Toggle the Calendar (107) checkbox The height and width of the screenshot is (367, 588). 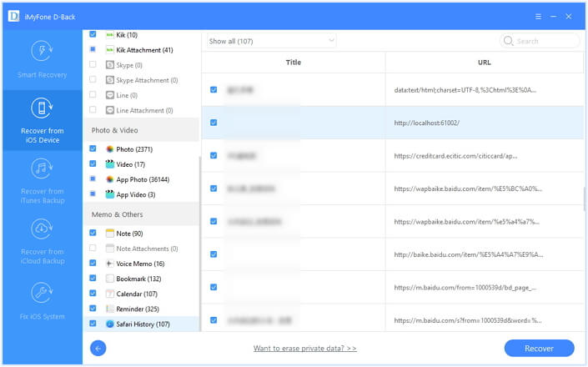pyautogui.click(x=93, y=293)
